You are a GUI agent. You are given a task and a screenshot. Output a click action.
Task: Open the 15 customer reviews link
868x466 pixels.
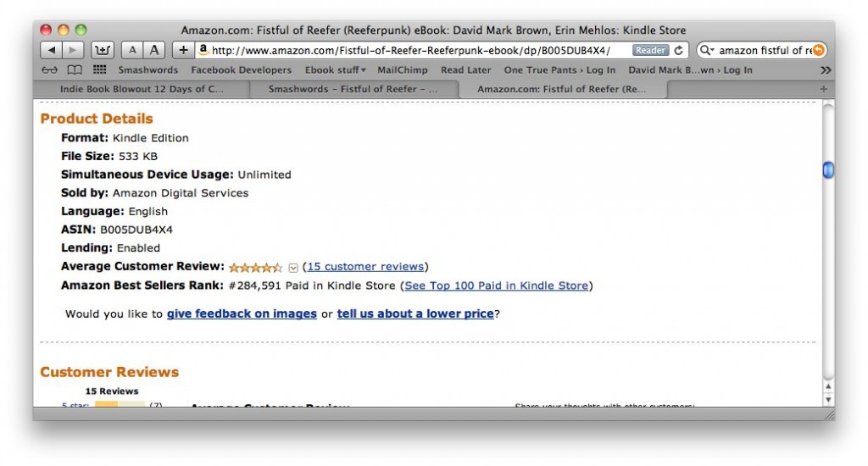(365, 267)
